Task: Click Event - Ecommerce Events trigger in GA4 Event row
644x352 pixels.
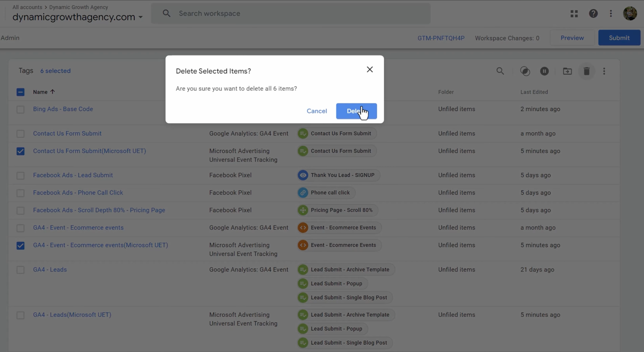Action: (339, 227)
